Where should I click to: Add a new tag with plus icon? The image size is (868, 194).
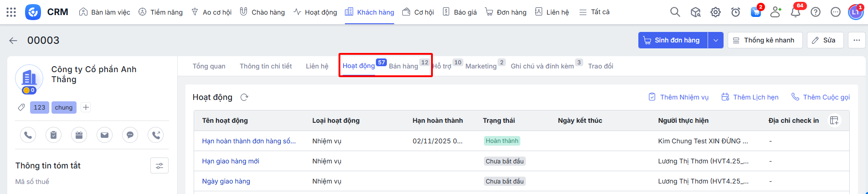86,107
